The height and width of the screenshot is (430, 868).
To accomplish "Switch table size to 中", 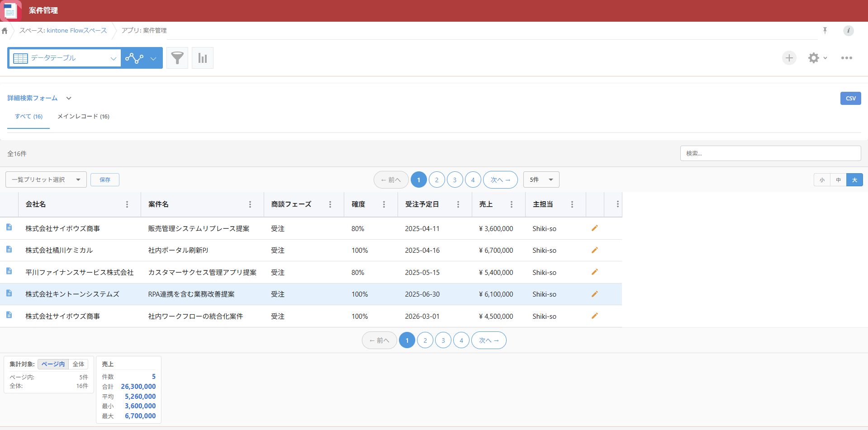I will pyautogui.click(x=838, y=180).
